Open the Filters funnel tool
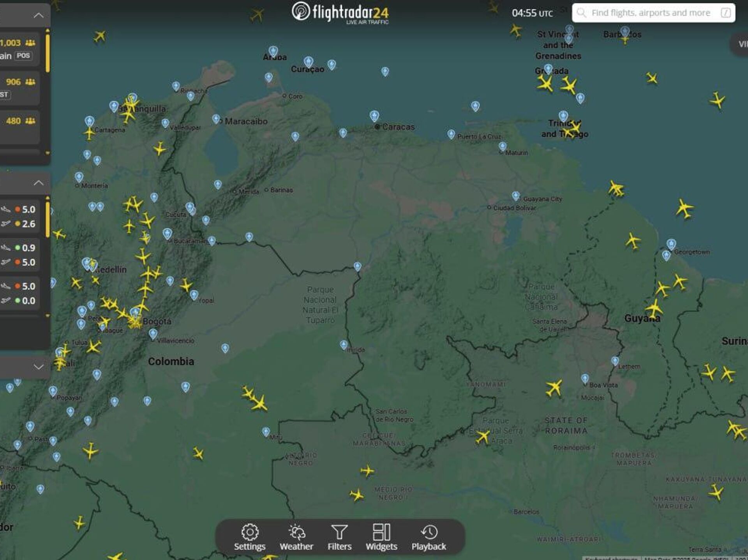This screenshot has width=748, height=560. click(x=339, y=537)
